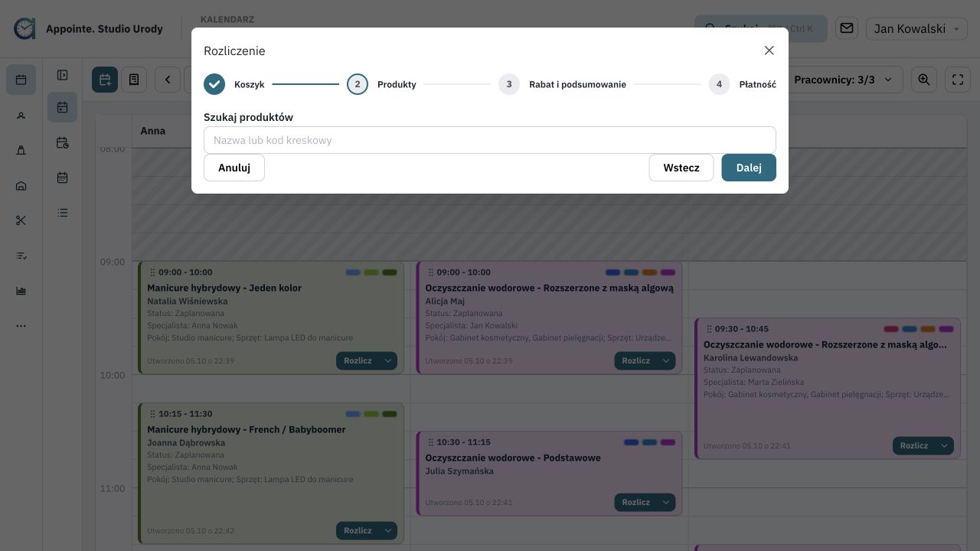Open the clients section in sidebar
Viewport: 980px width, 551px height.
click(x=21, y=115)
